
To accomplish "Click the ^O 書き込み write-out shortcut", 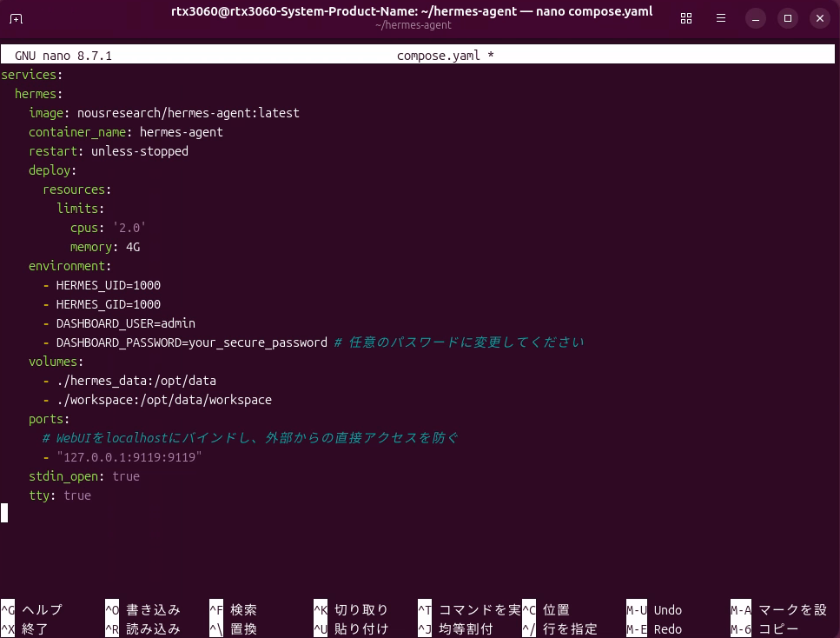I will pyautogui.click(x=143, y=609).
